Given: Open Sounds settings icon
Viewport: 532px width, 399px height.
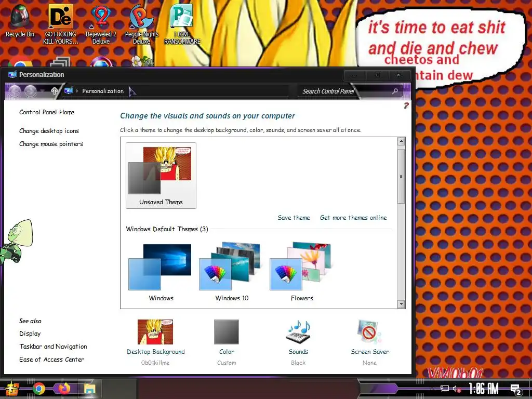Looking at the screenshot, I should tap(298, 332).
